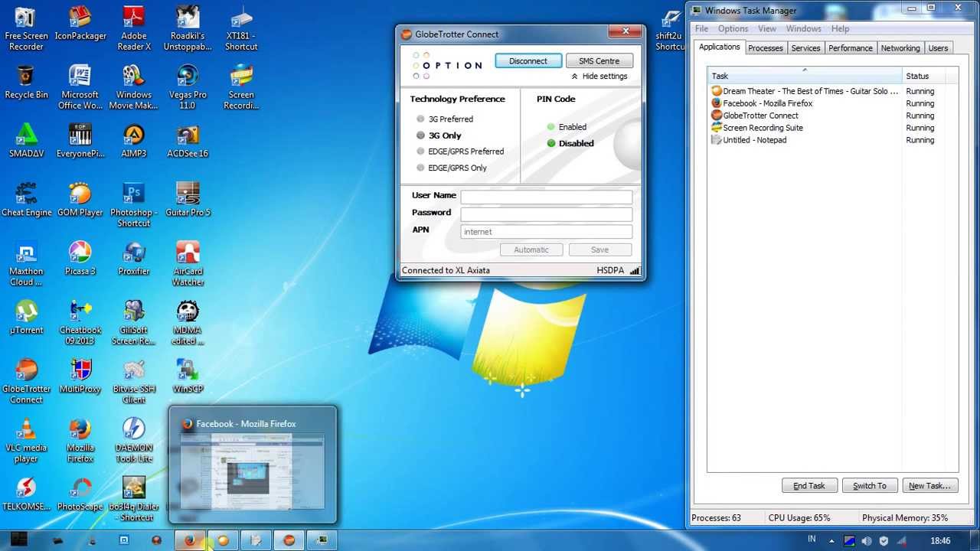Open IconPackager desktop shortcut
Screen dimensions: 980x551
coord(80,24)
